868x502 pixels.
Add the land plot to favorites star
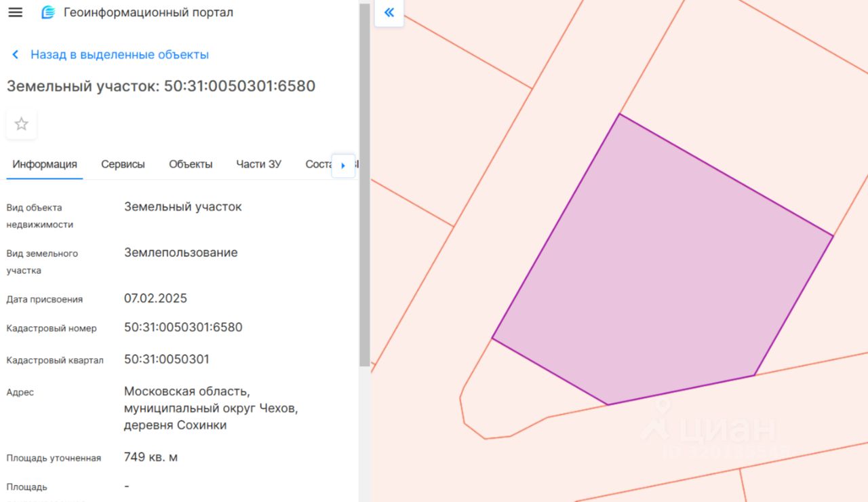point(22,124)
